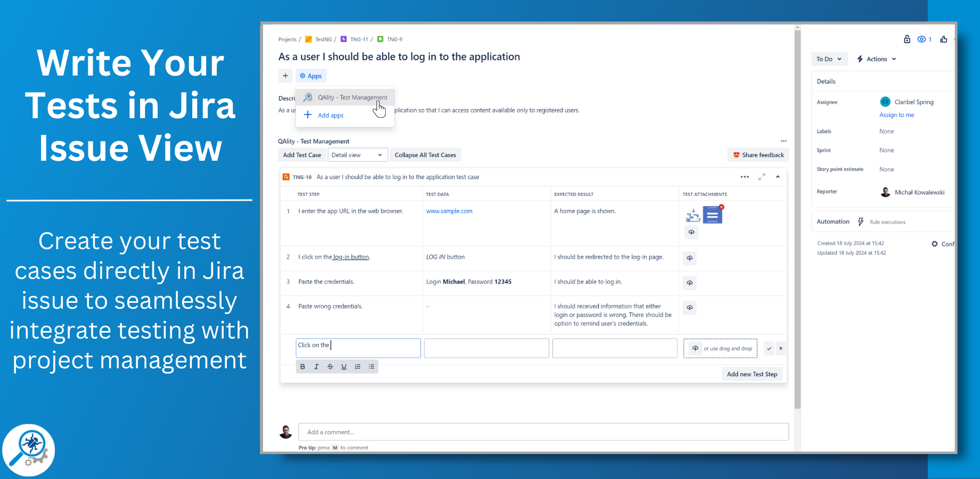Click assignee Claribel Spring
980x479 pixels.
907,102
